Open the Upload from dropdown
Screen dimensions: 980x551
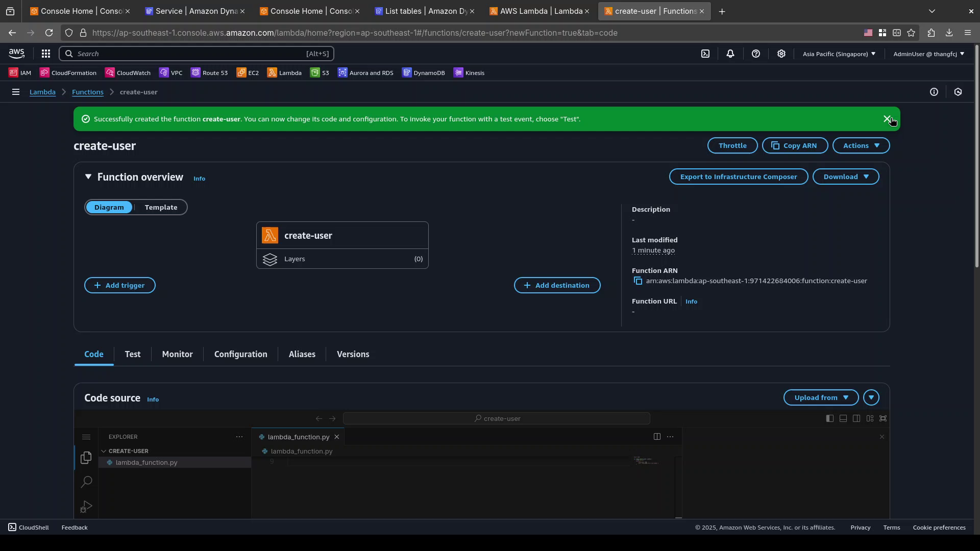[x=821, y=398]
